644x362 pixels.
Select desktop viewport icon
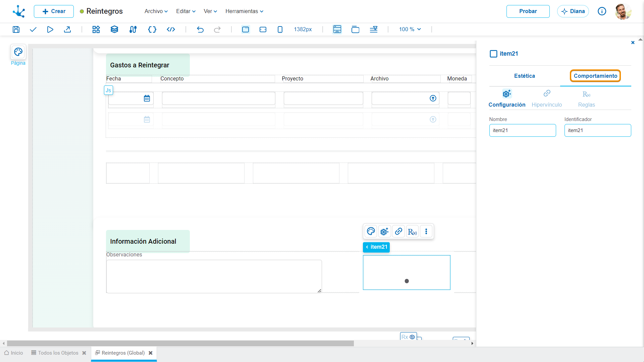[x=246, y=29]
